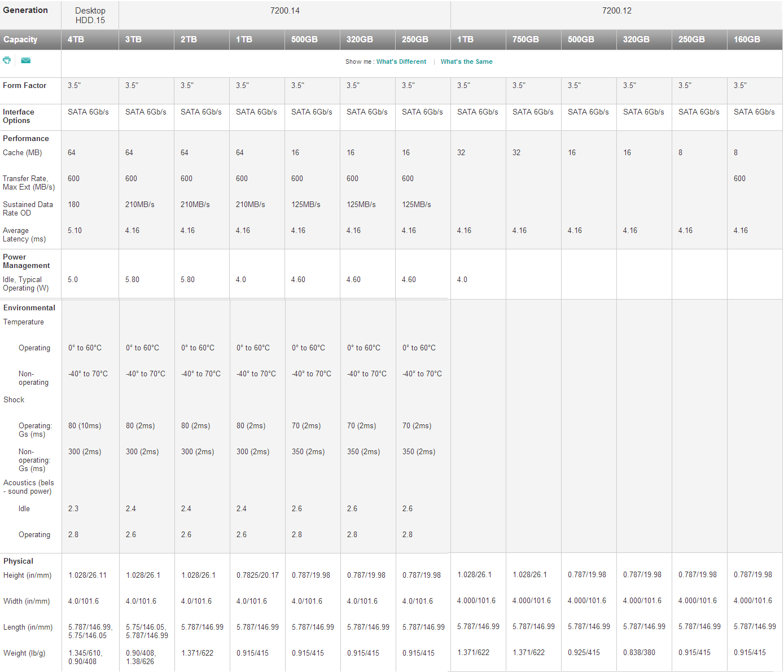Click the email envelope icon
784x672 pixels.
click(25, 60)
